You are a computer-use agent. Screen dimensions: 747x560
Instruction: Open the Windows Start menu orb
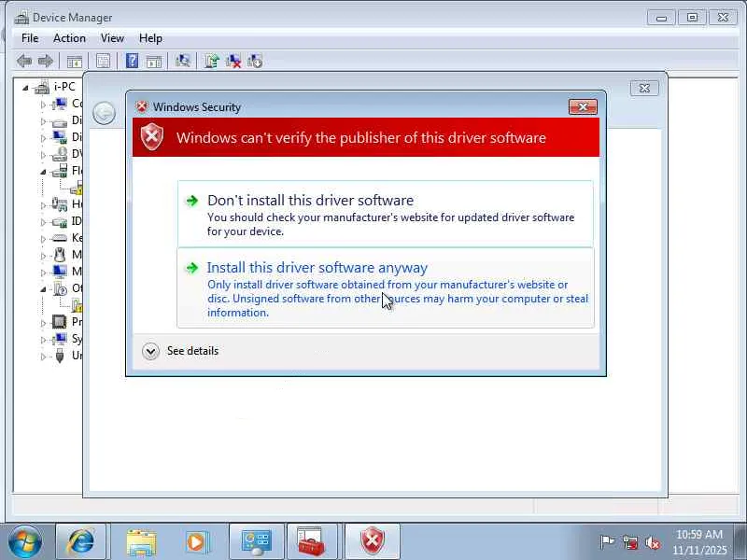click(x=25, y=541)
